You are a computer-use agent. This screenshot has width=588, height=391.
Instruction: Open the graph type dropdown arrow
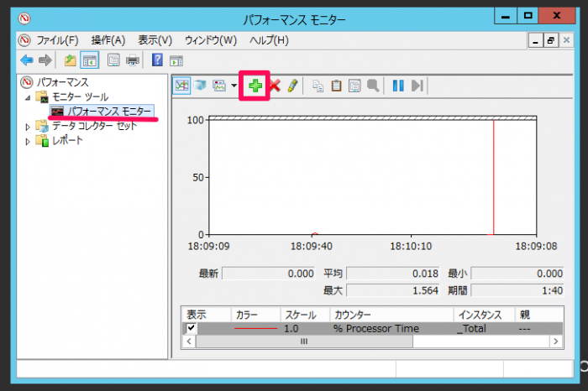point(234,86)
